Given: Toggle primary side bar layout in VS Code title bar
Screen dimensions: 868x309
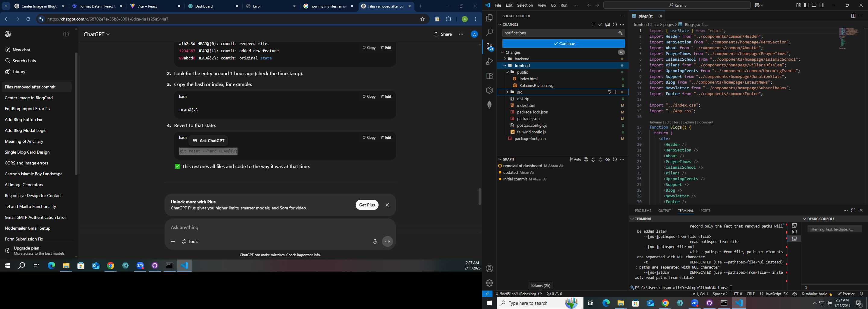Looking at the screenshot, I should (x=806, y=5).
